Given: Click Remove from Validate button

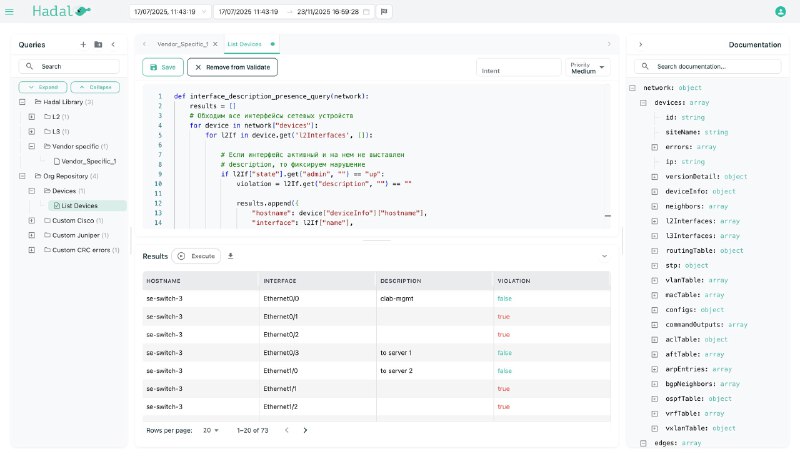Looking at the screenshot, I should coord(232,67).
